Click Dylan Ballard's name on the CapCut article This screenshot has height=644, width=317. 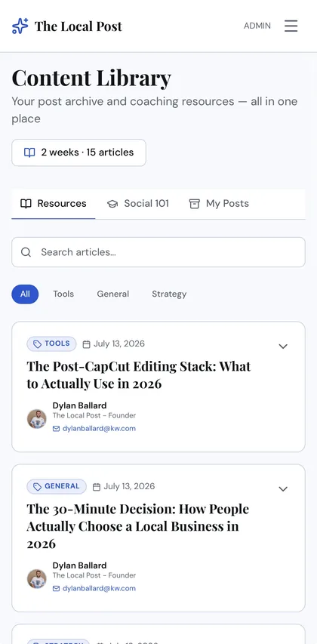(x=79, y=405)
